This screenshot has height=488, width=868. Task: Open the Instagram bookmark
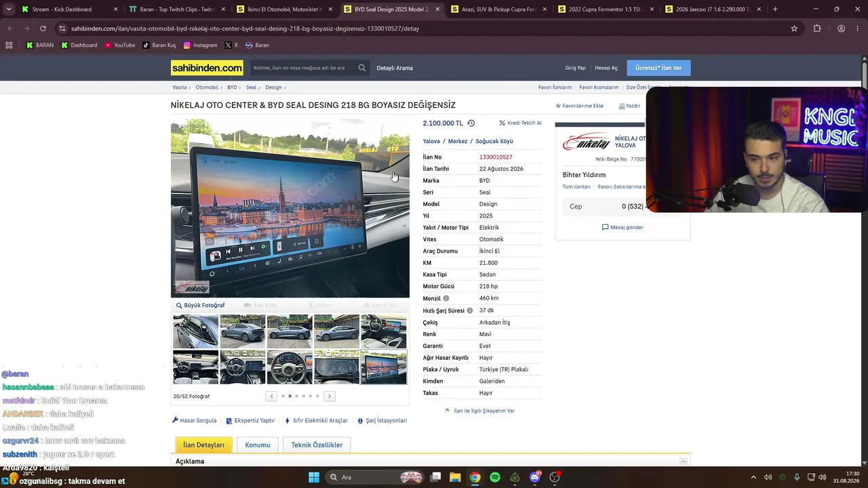(200, 45)
